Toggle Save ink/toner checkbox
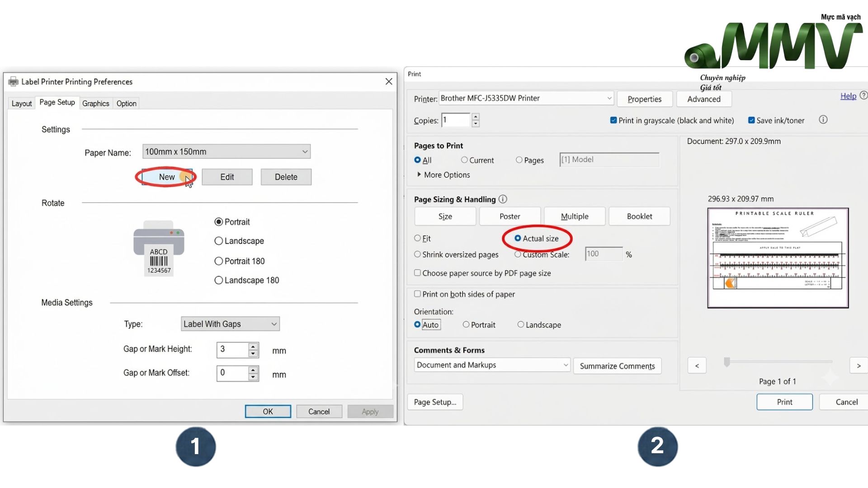868x488 pixels. 751,120
